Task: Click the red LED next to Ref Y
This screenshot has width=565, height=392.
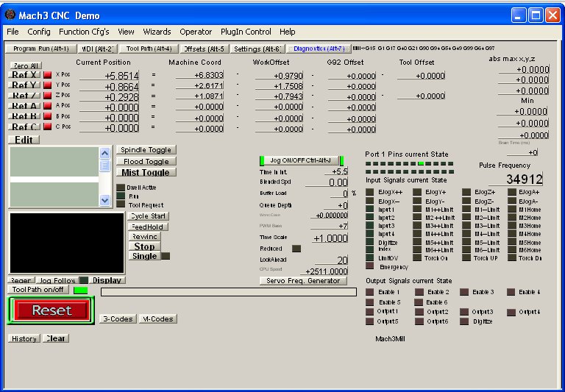Action: [48, 85]
